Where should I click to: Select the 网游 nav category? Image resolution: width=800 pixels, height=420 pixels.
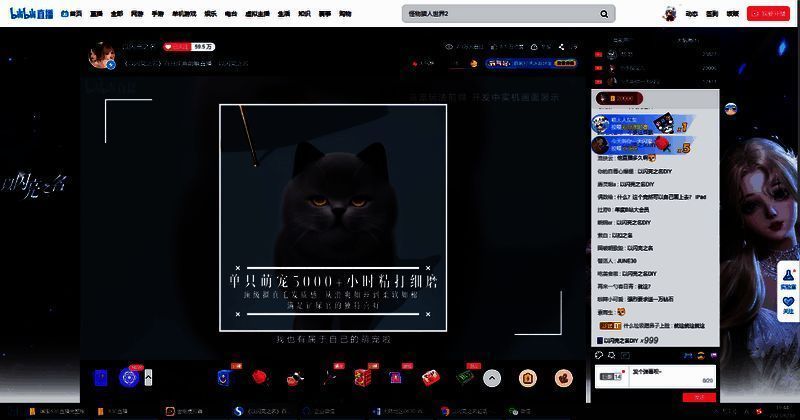[137, 14]
